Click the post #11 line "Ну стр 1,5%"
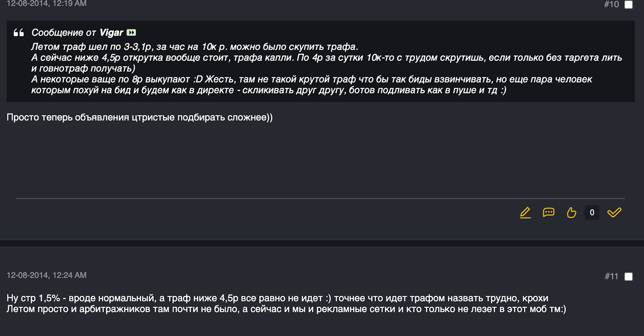Image resolution: width=644 pixels, height=336 pixels. tap(277, 298)
